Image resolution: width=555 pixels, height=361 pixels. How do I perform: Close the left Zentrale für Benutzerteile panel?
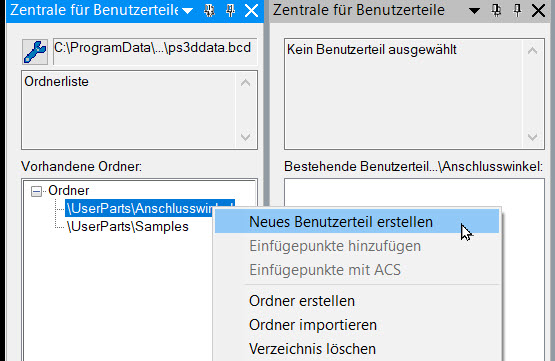click(252, 11)
